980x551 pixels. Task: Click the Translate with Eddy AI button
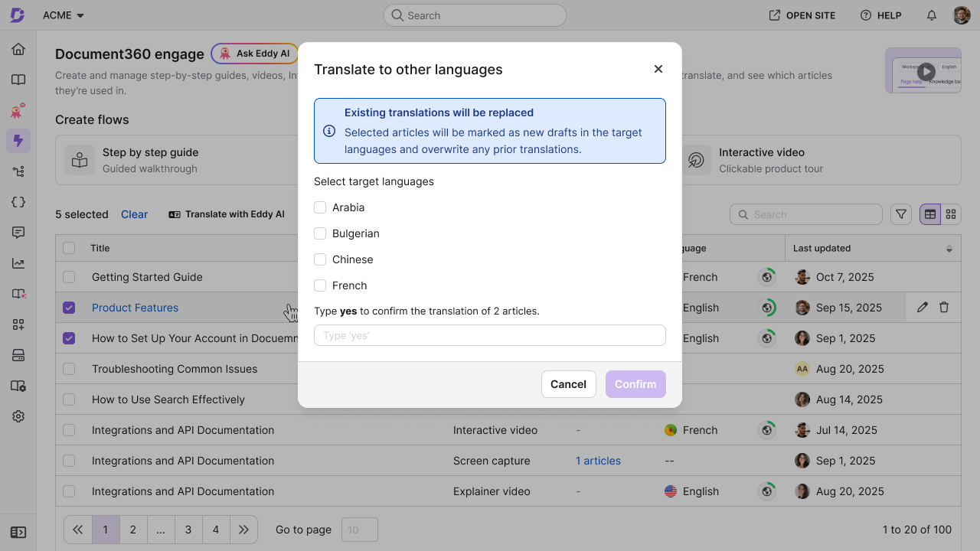(227, 214)
